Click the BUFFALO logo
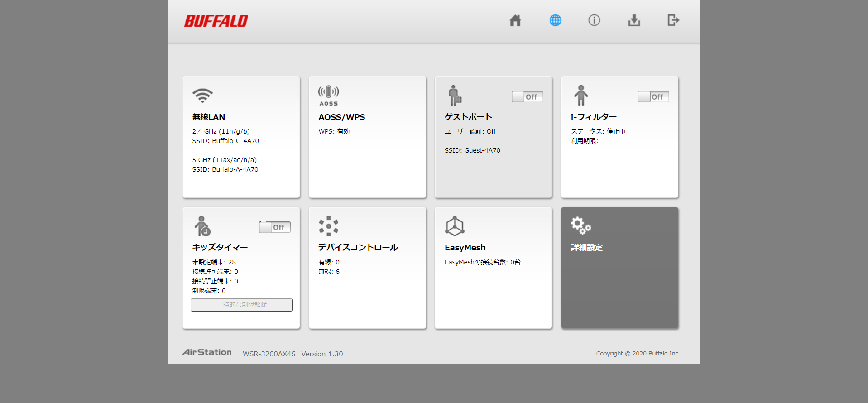 216,21
